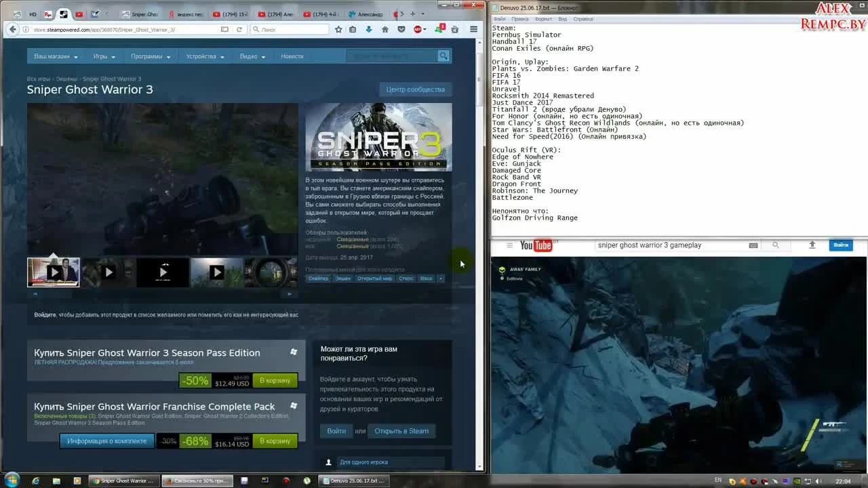Open the downloads arrow icon in Firefox toolbar
Screen dimensions: 868x488
(x=369, y=29)
